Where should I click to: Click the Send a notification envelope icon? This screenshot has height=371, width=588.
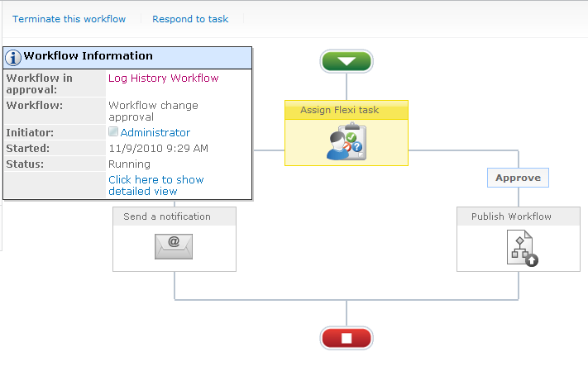(x=174, y=246)
